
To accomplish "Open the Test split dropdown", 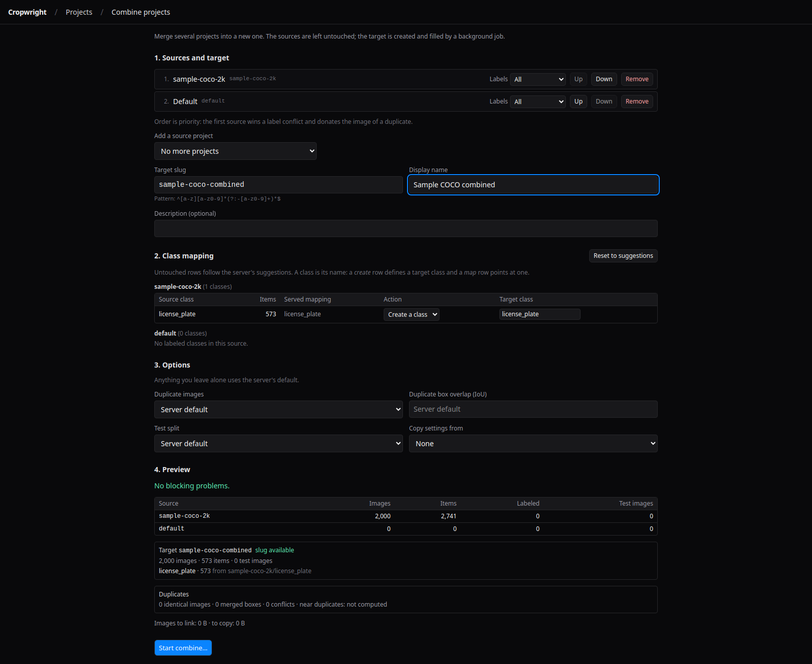I will click(x=279, y=444).
